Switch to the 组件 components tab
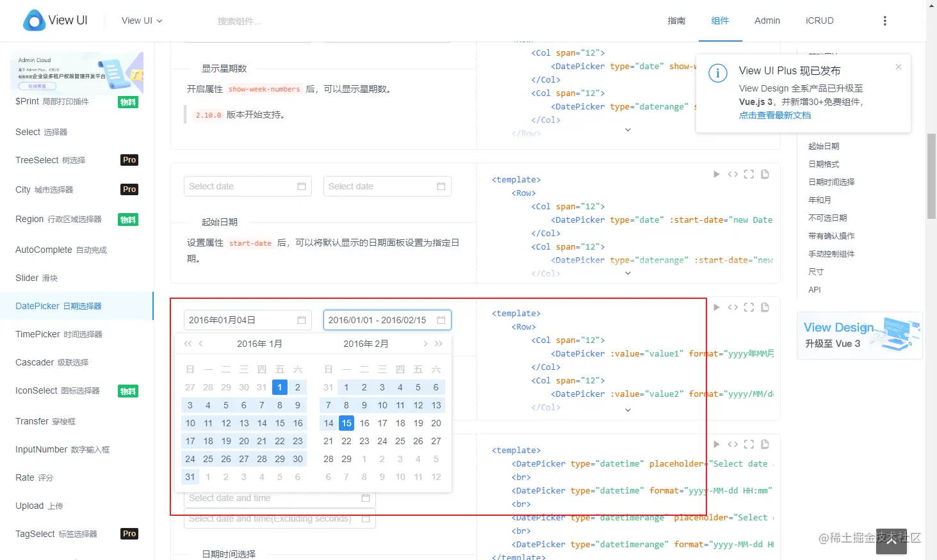937x560 pixels. click(720, 20)
